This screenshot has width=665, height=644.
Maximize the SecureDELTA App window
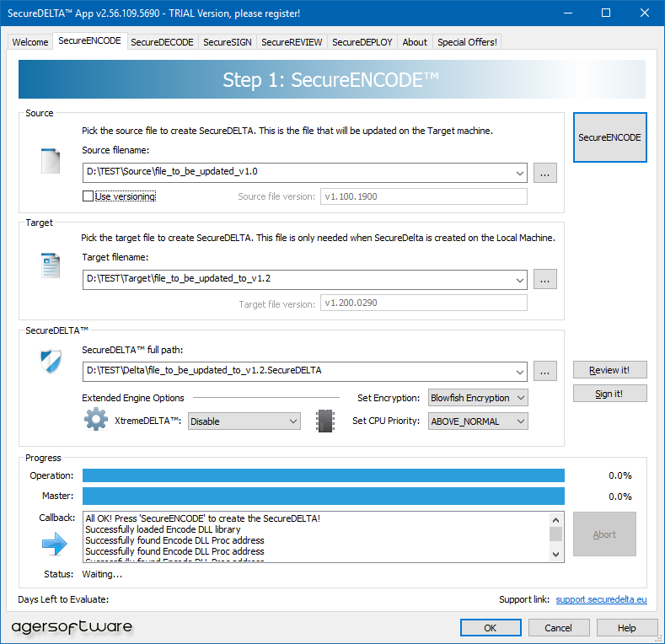tap(606, 13)
